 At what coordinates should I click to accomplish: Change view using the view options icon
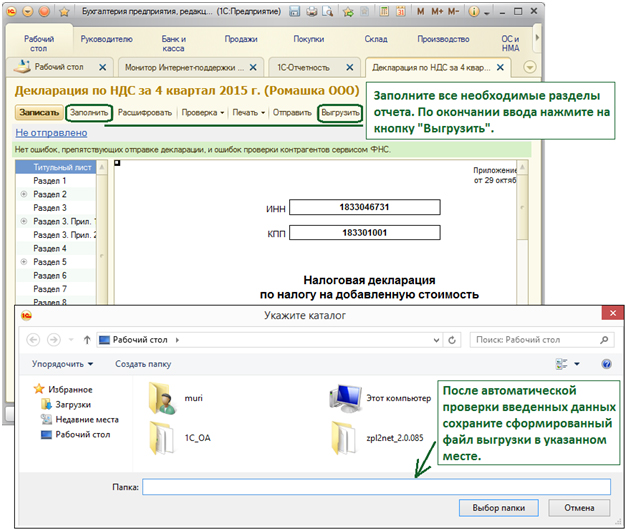(x=562, y=364)
